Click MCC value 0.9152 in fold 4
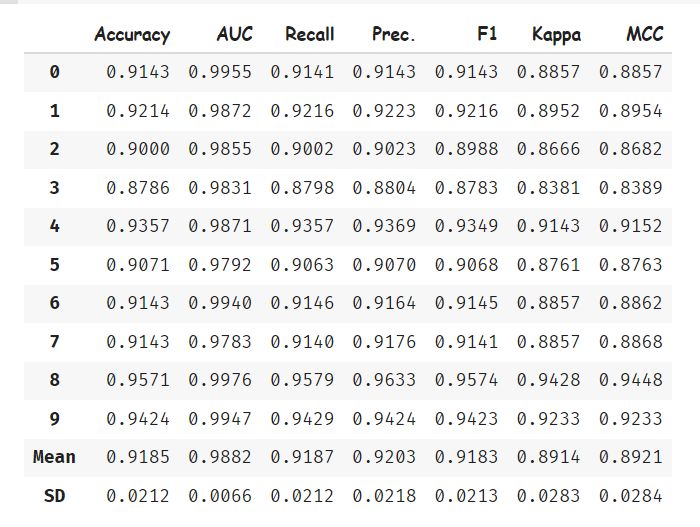 tap(630, 226)
